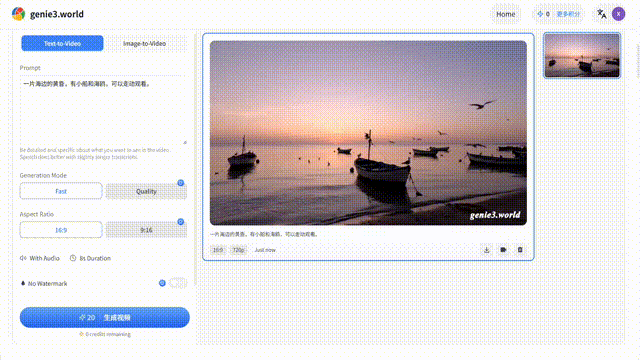The image size is (640, 360).
Task: Click the 8s Duration clock icon
Action: (x=73, y=258)
